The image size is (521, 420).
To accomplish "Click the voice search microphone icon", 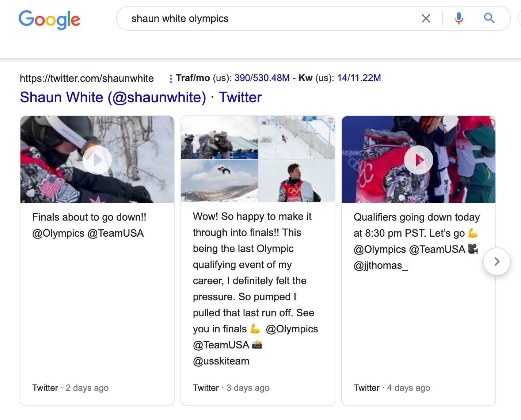I will [458, 18].
